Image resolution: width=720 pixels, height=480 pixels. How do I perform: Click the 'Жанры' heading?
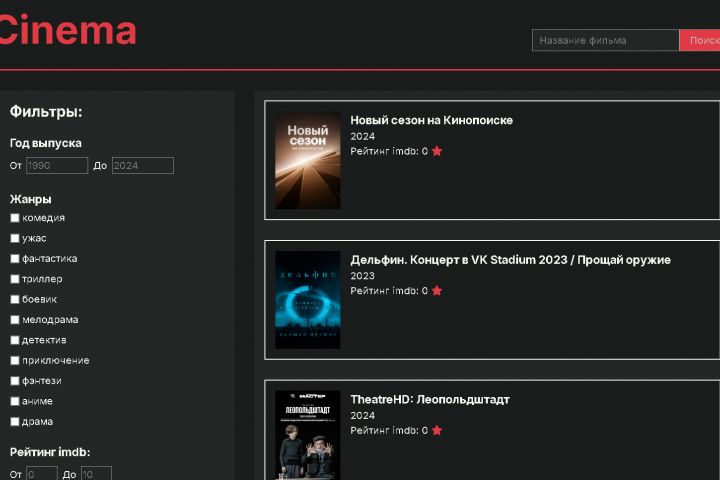pos(30,199)
